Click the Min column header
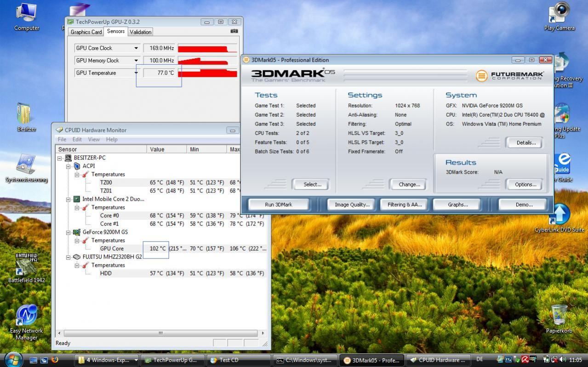Image resolution: width=588 pixels, height=367 pixels. (206, 149)
